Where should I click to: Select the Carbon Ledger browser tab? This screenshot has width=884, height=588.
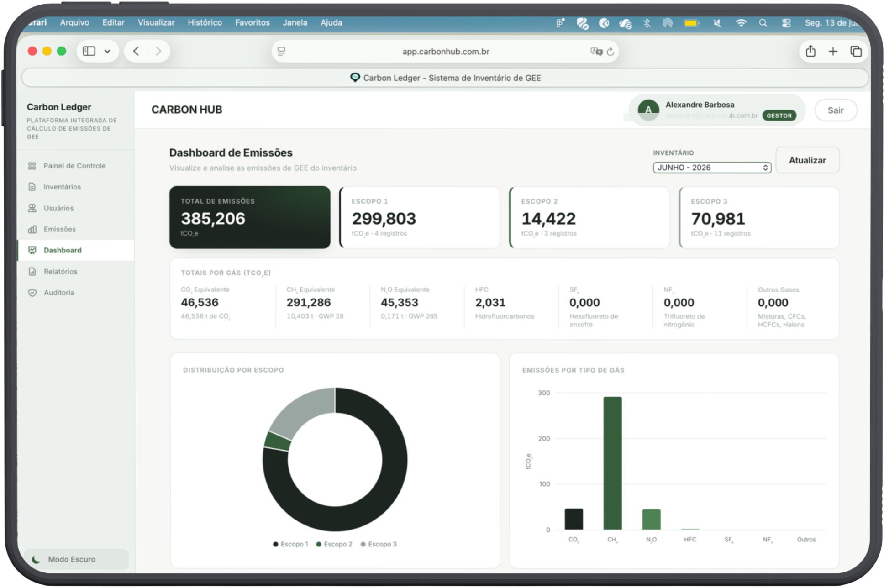[x=445, y=78]
